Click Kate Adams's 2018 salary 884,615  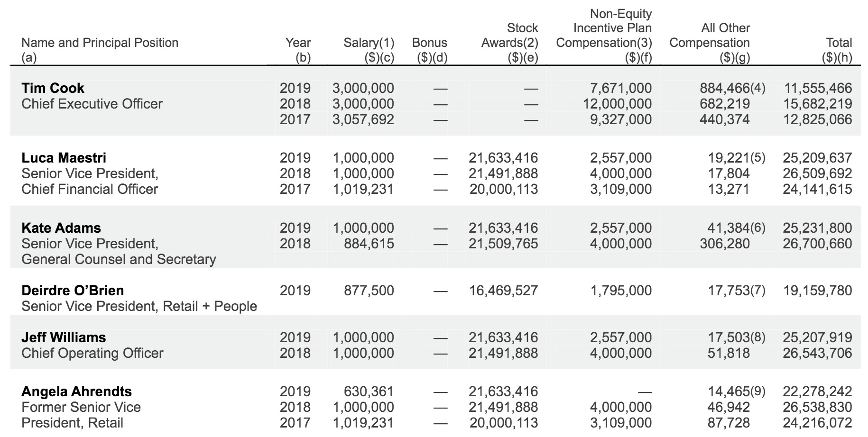(x=369, y=244)
